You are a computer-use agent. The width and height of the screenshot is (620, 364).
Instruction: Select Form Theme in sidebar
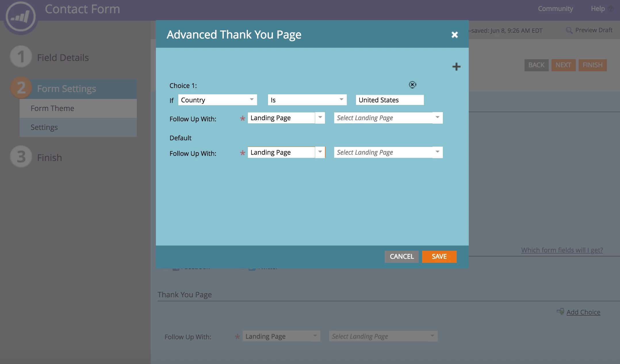coord(52,108)
